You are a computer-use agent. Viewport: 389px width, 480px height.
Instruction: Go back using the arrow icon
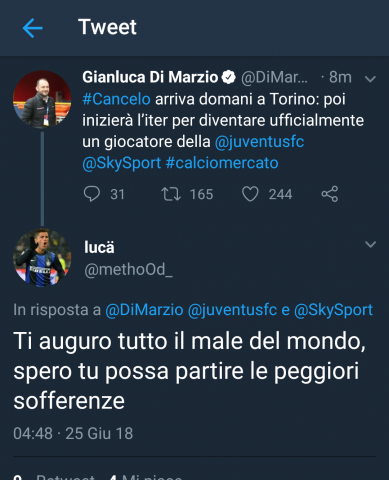pyautogui.click(x=32, y=28)
